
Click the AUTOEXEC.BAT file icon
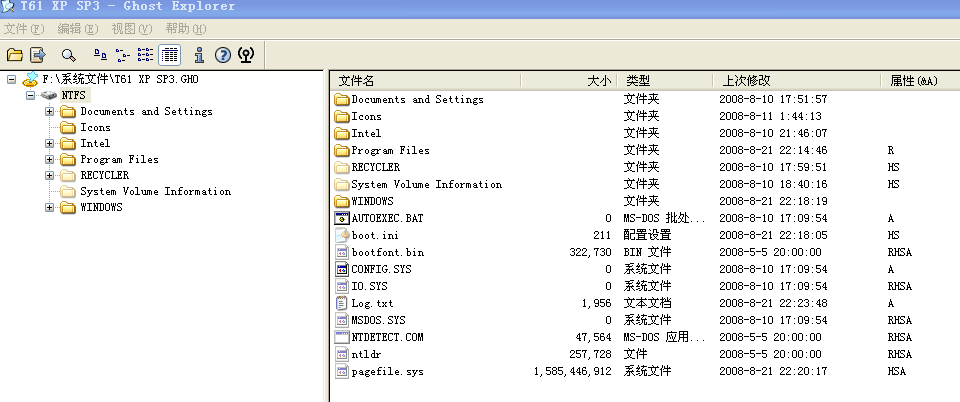pyautogui.click(x=342, y=218)
